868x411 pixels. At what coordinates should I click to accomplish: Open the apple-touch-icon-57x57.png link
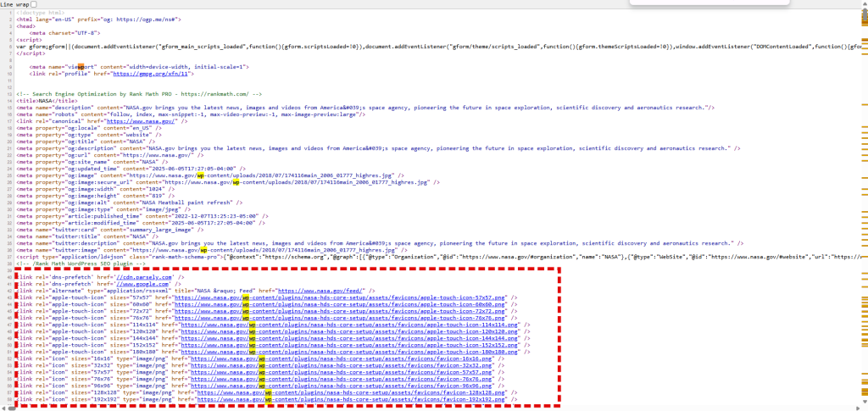click(x=341, y=297)
